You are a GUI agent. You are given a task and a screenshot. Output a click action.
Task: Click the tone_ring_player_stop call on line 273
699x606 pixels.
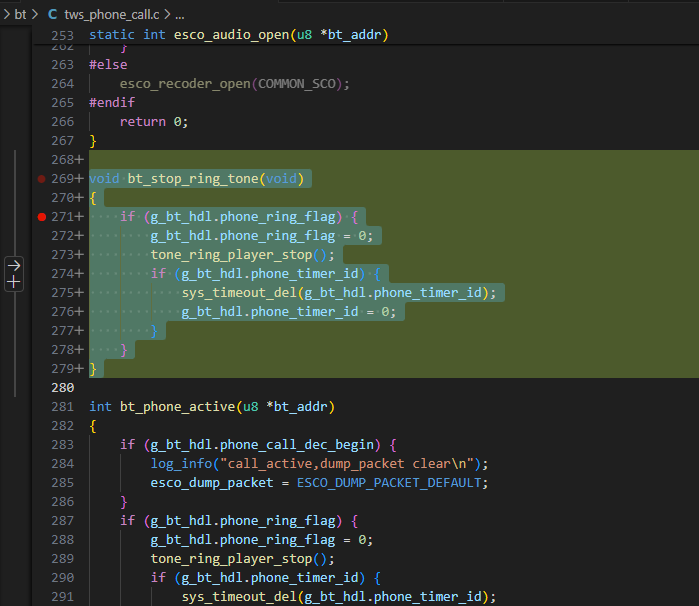click(231, 255)
